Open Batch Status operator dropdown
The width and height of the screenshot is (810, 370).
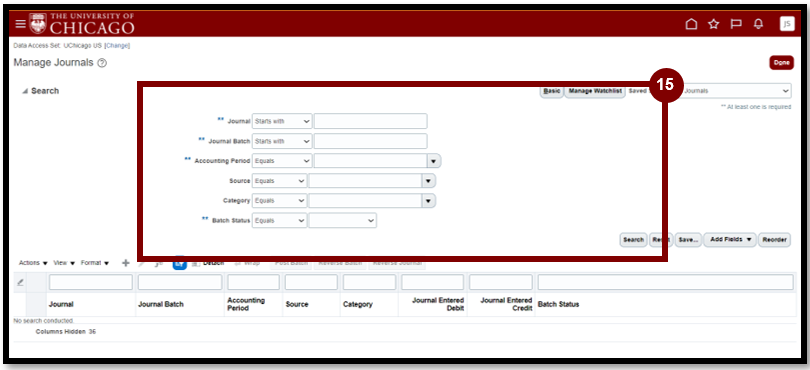[x=279, y=220]
